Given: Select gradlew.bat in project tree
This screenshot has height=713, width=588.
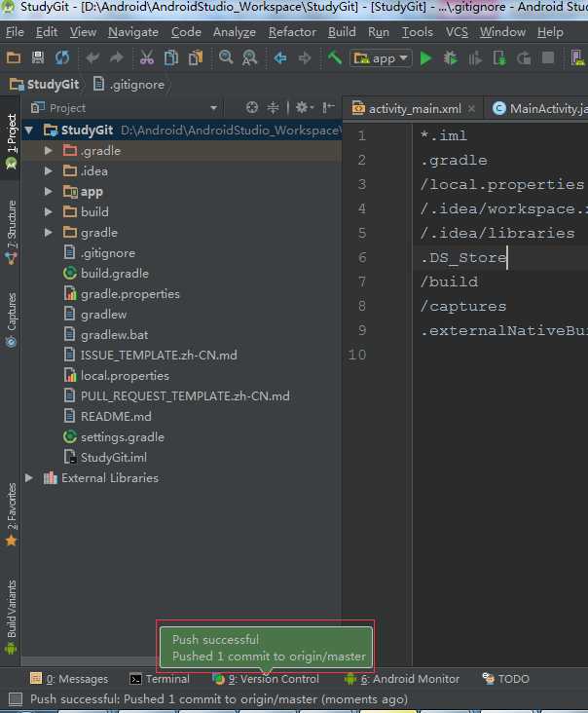Looking at the screenshot, I should point(114,335).
